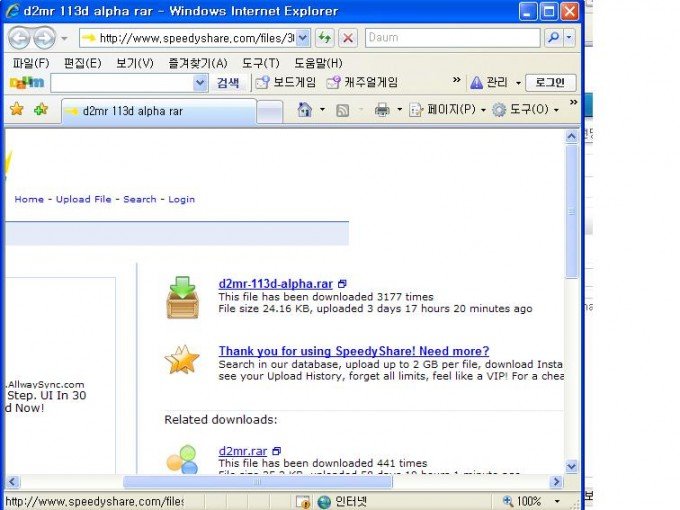Show more command bar items chevron
This screenshot has height=510, width=680.
[x=573, y=102]
